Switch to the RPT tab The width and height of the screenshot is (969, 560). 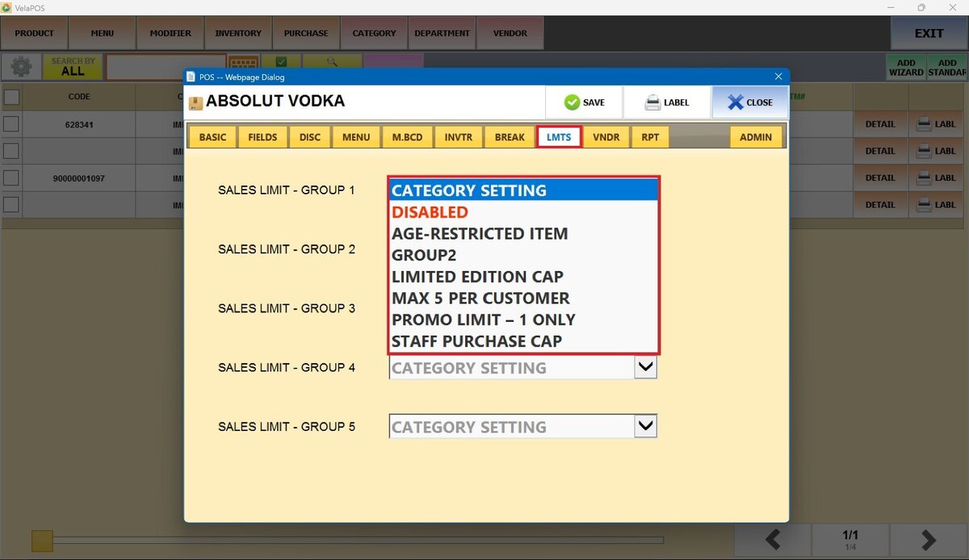650,137
